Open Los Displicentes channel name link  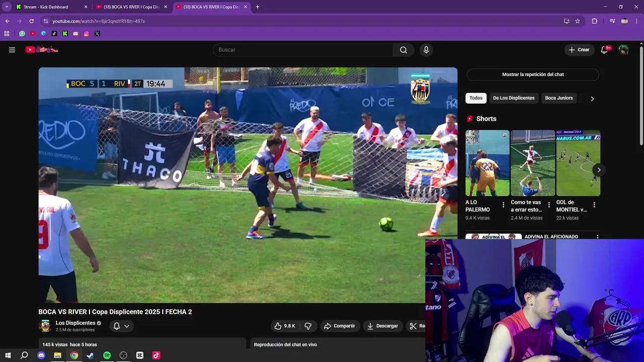[75, 323]
